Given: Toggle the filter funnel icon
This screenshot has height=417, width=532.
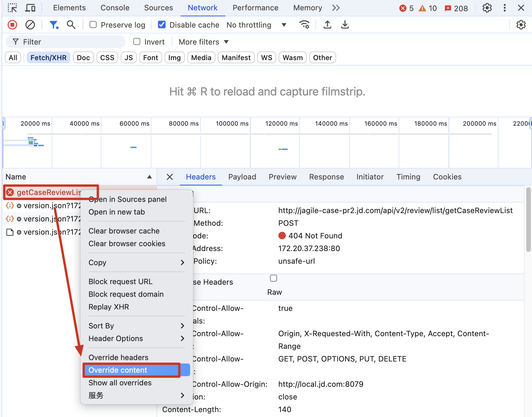Looking at the screenshot, I should point(53,25).
